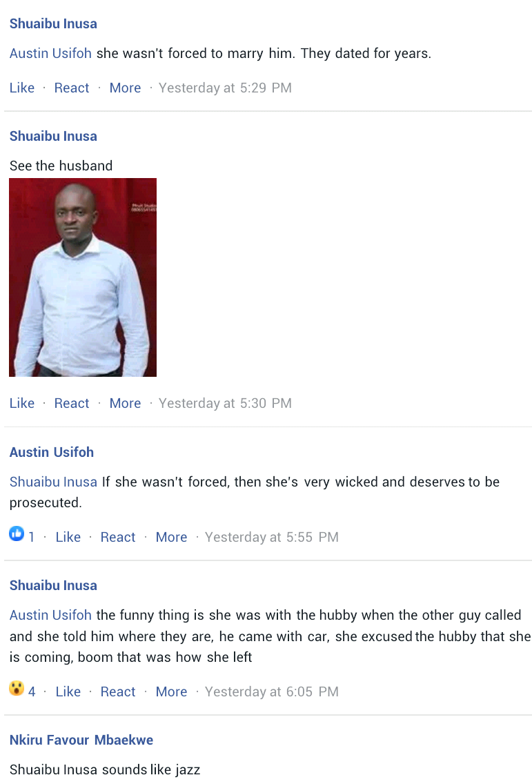Open Nkiru Favour Mbaekwe's profile

coord(81,740)
